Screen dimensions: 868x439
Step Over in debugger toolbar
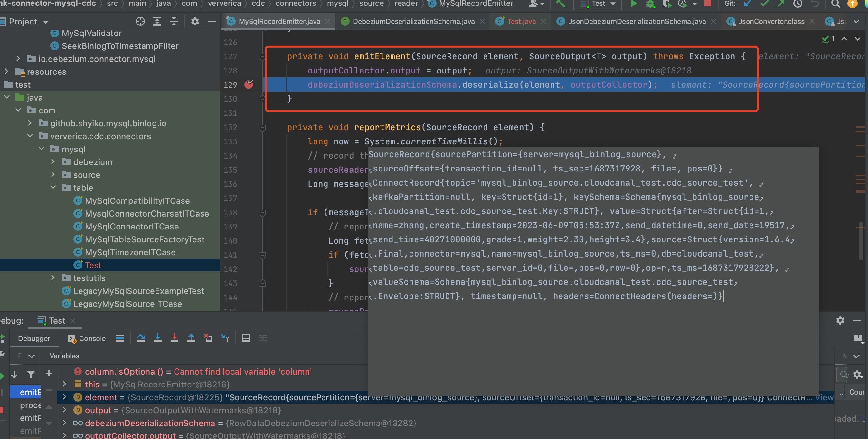pos(141,338)
